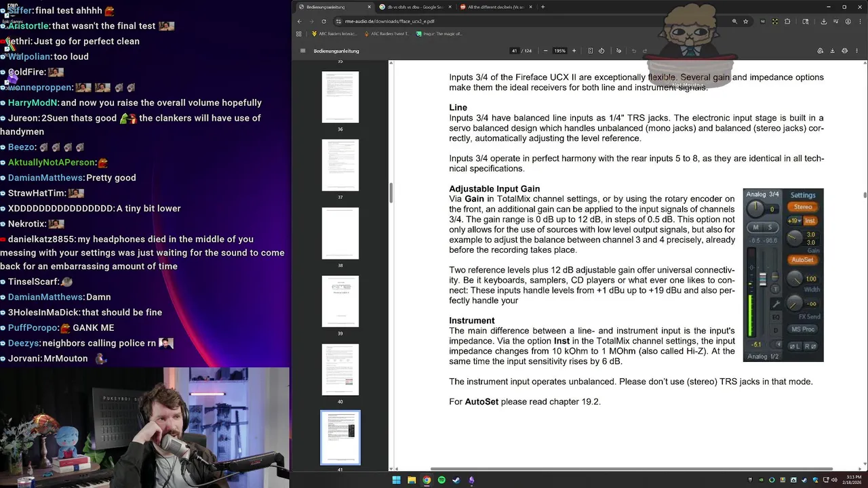Download the PDF from viewer toolbar
This screenshot has height=488, width=868.
pos(832,51)
